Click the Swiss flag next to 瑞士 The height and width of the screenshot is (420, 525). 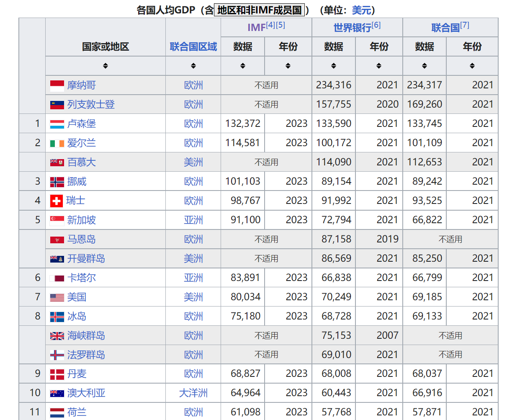pyautogui.click(x=57, y=201)
